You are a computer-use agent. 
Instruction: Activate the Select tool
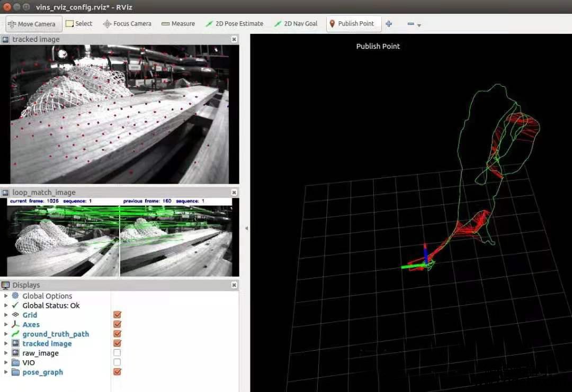coord(78,24)
